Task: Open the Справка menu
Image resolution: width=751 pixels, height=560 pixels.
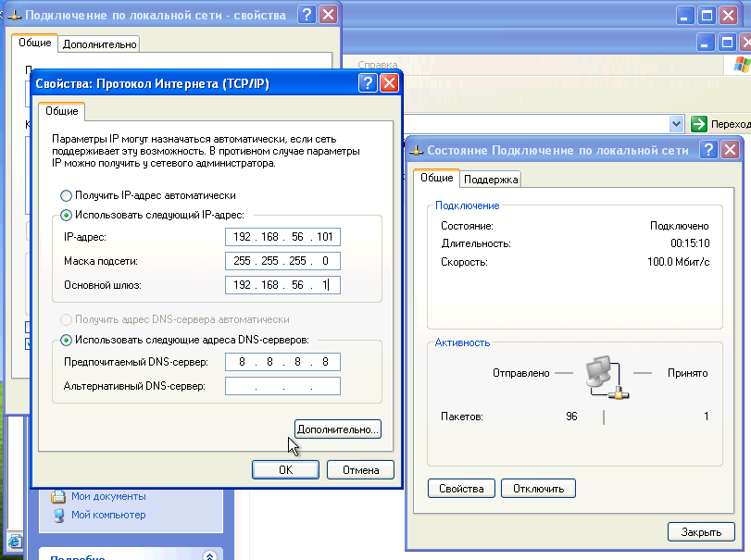Action: (378, 64)
